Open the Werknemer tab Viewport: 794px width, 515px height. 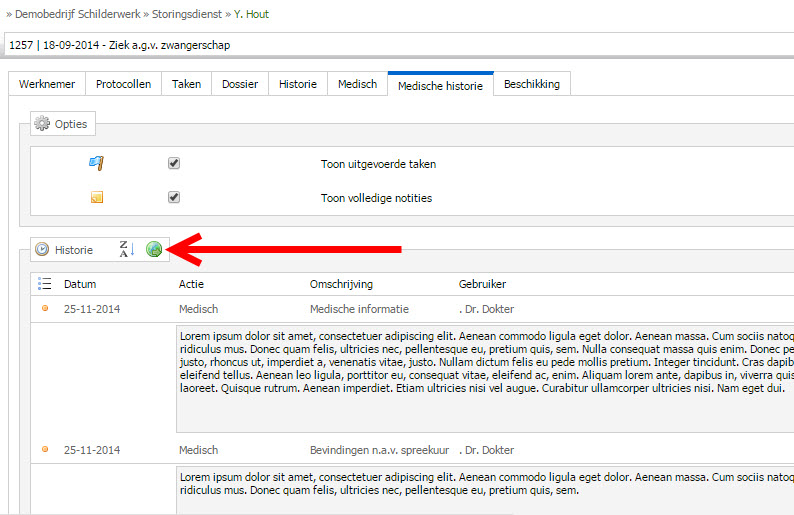(47, 84)
